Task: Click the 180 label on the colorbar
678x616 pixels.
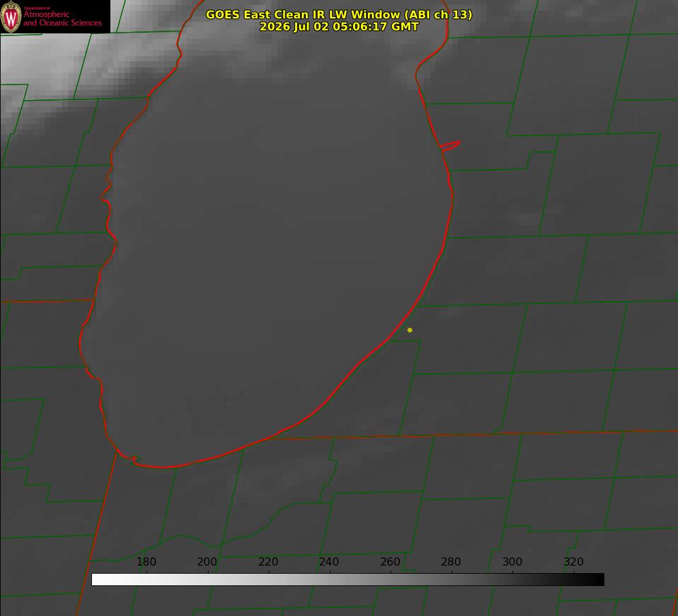Action: coord(146,561)
